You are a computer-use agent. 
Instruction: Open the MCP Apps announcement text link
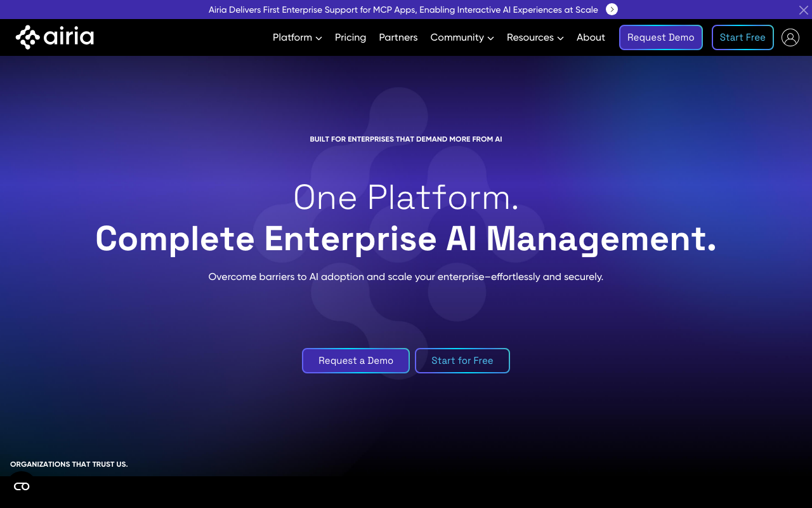click(x=403, y=10)
